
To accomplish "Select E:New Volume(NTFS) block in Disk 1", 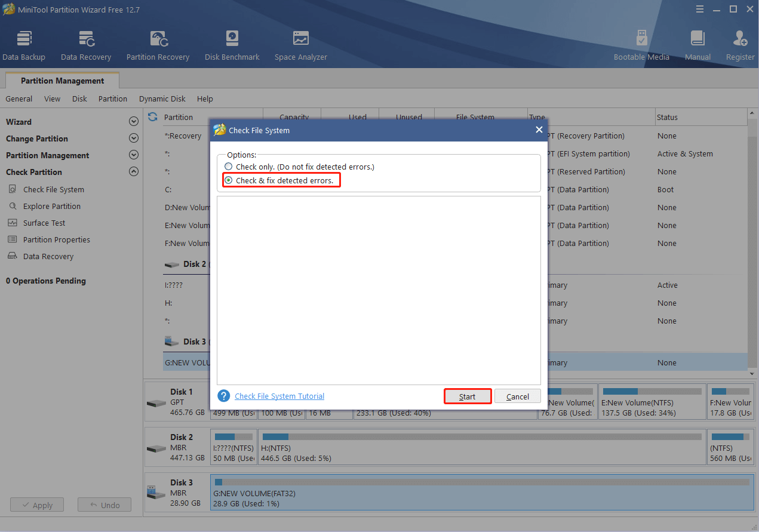I will tap(652, 402).
